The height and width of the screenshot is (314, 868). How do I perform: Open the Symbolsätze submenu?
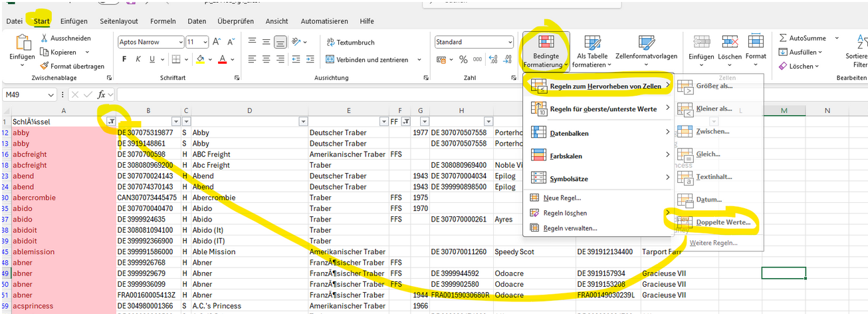(x=599, y=178)
